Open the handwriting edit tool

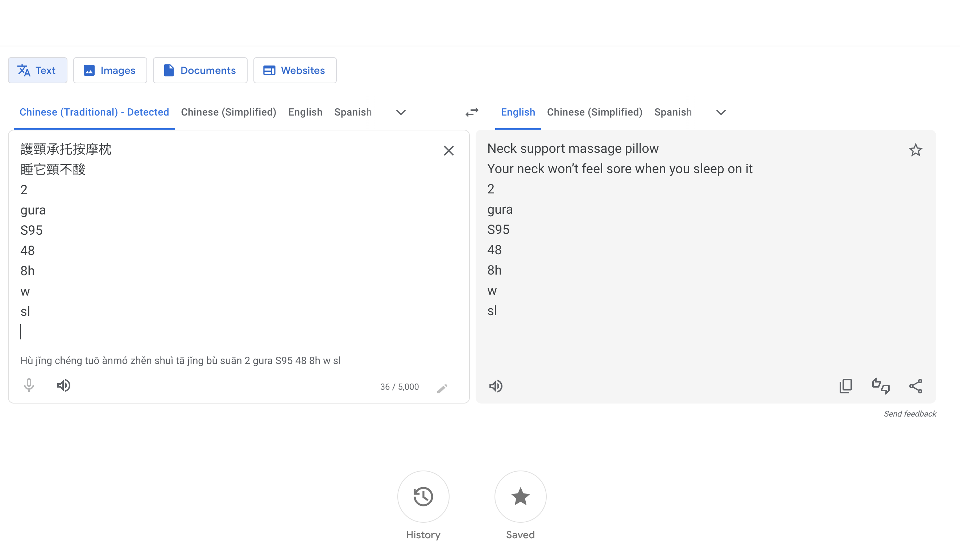[x=442, y=388]
